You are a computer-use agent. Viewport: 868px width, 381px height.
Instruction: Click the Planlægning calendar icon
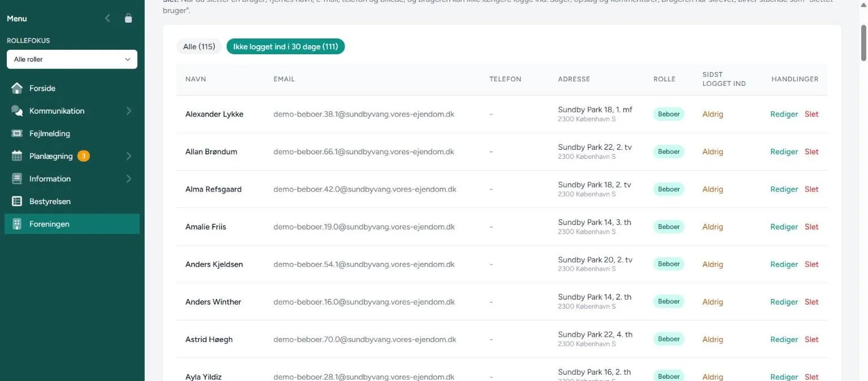pos(17,156)
